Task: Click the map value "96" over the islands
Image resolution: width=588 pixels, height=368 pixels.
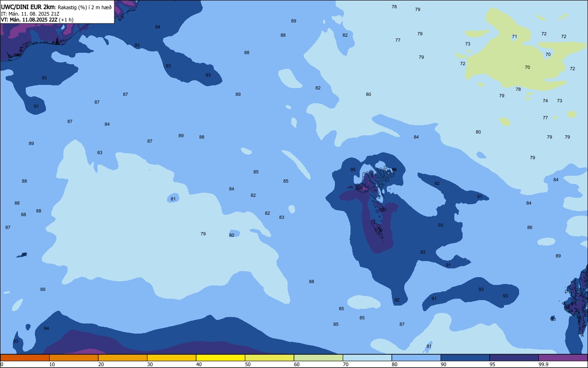Action: [394, 170]
